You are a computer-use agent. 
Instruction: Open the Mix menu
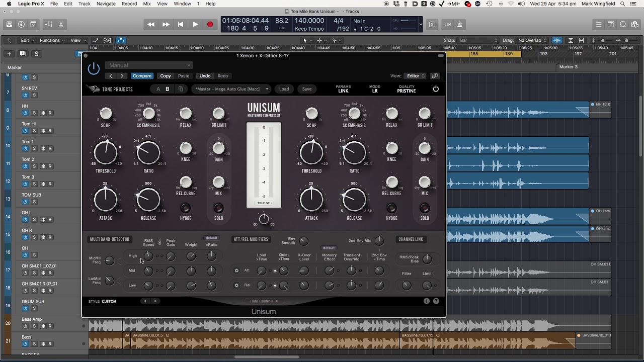(x=147, y=4)
